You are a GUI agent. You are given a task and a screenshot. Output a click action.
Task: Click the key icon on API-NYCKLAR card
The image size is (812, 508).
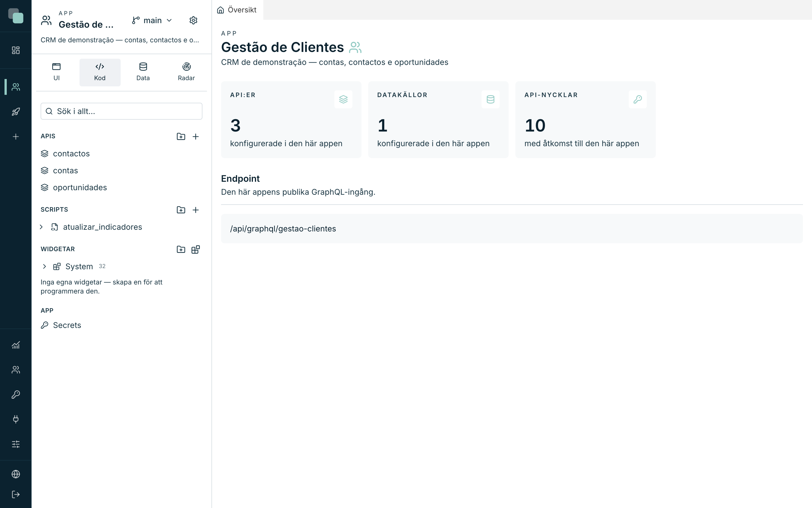(x=637, y=99)
